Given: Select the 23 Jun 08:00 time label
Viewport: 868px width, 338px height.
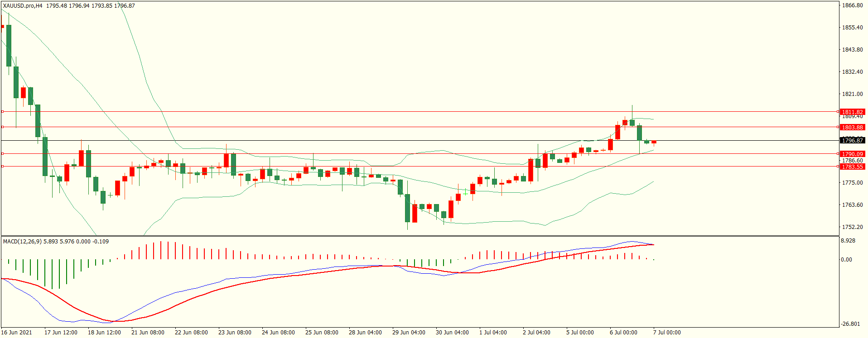Looking at the screenshot, I should [x=235, y=333].
